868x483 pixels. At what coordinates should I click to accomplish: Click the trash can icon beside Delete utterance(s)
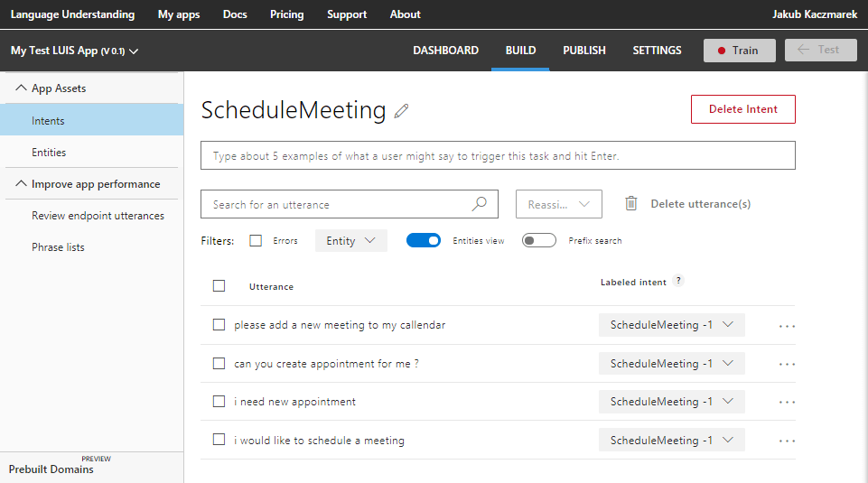[631, 204]
